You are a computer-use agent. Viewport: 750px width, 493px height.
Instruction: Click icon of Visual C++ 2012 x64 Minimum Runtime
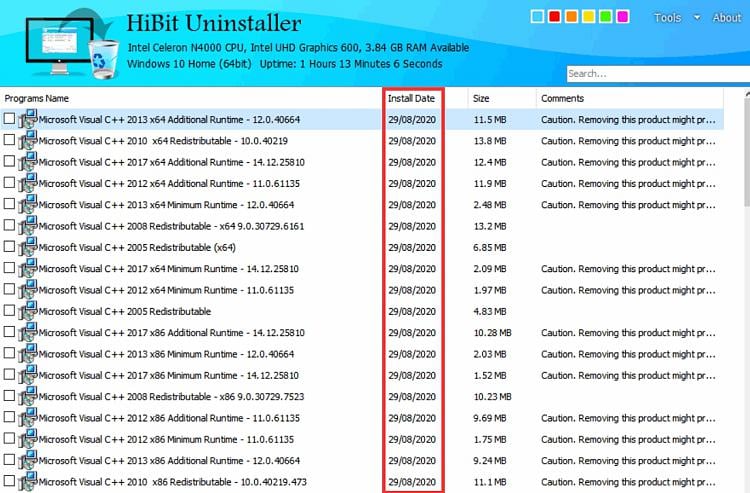click(x=28, y=290)
